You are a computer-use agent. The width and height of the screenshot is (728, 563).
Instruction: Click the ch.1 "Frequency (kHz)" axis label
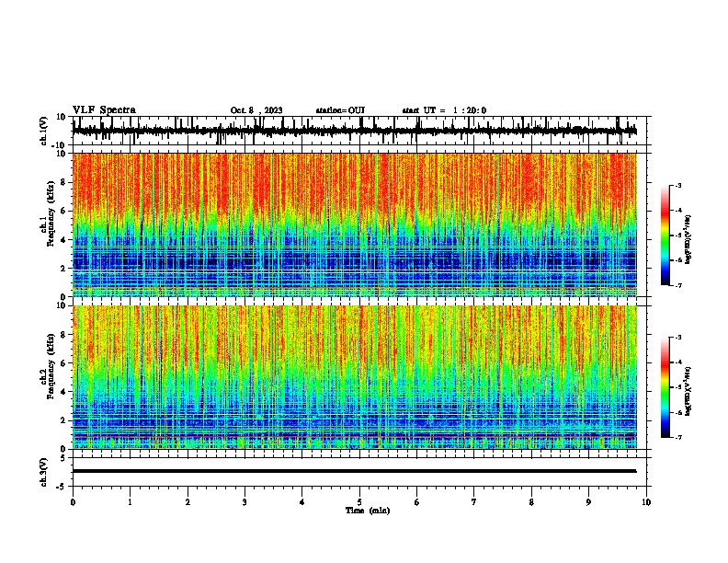pos(50,213)
